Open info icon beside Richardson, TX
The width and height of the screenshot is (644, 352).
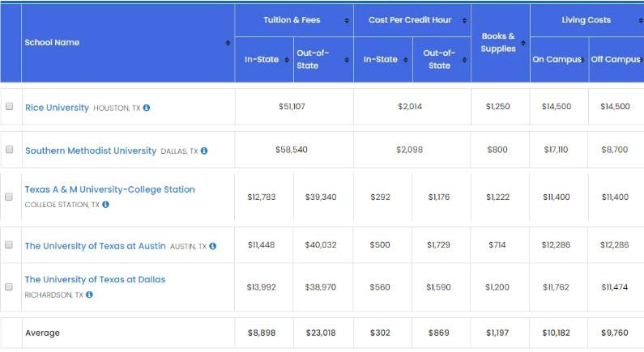[x=89, y=295]
